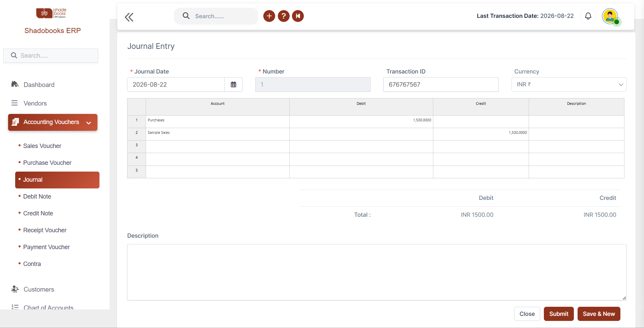Click the Dashboard home icon

(x=15, y=84)
